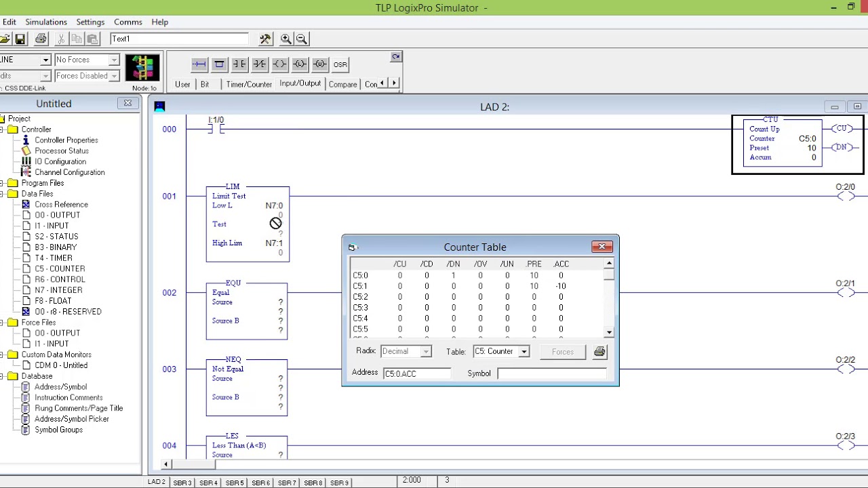The height and width of the screenshot is (488, 868).
Task: Open the Radix Decimal dropdown
Action: coord(425,352)
